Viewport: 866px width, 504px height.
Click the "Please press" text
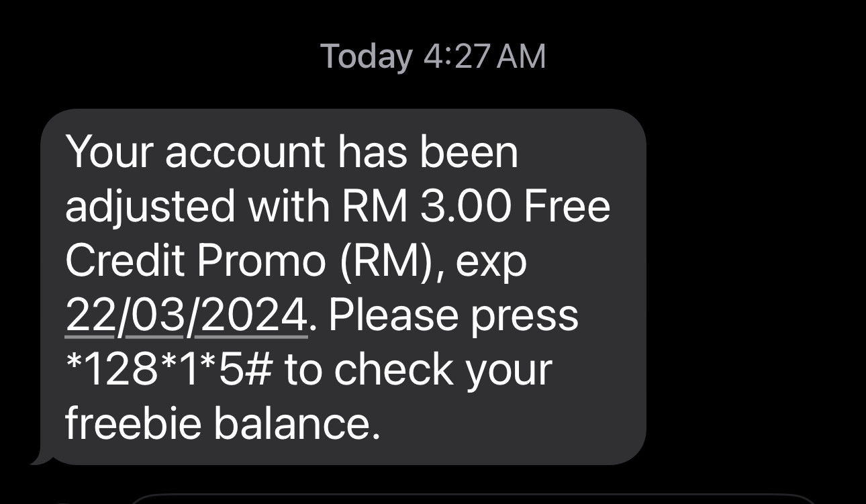[x=453, y=316]
